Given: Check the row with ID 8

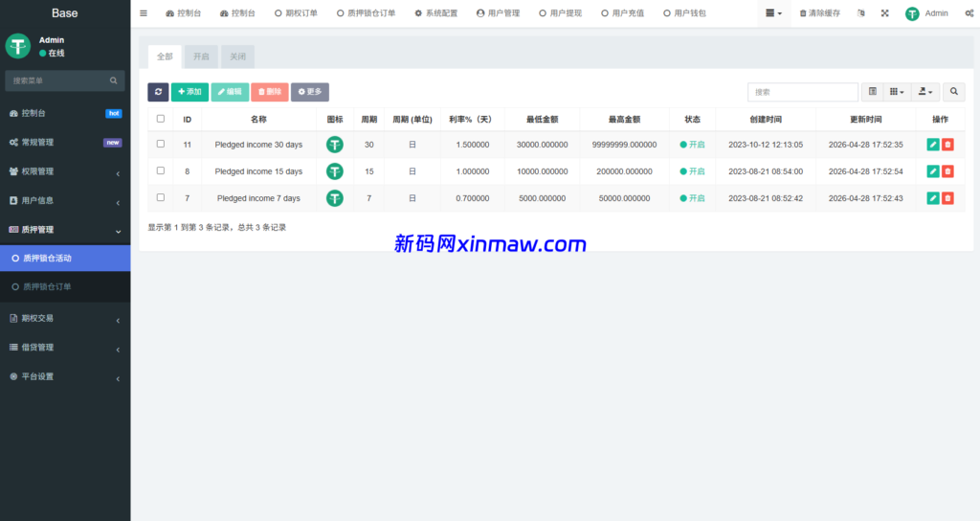Looking at the screenshot, I should tap(161, 170).
